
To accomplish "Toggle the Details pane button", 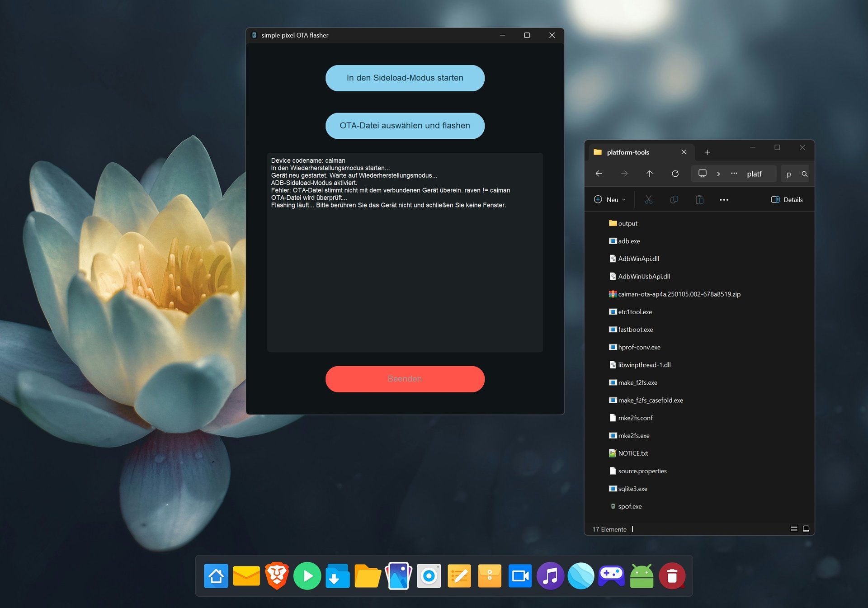I will tap(787, 199).
